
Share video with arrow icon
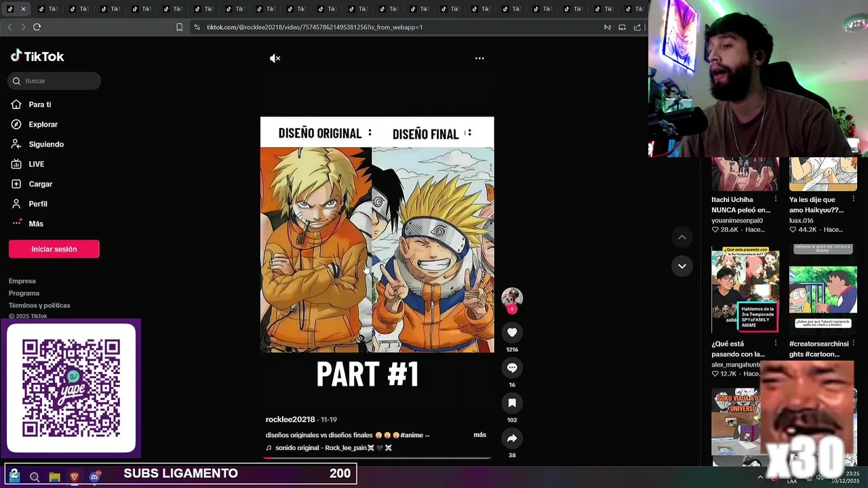(x=512, y=438)
